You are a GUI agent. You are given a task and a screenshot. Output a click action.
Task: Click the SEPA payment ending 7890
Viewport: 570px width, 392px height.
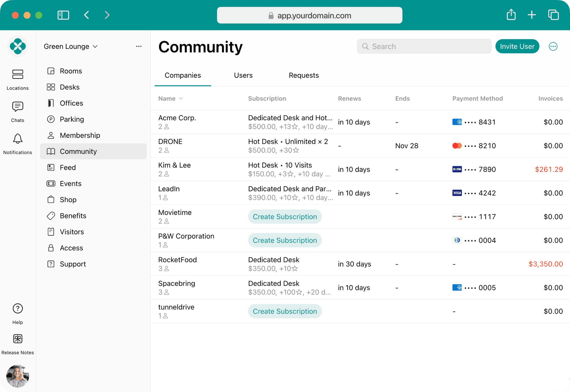(x=474, y=169)
